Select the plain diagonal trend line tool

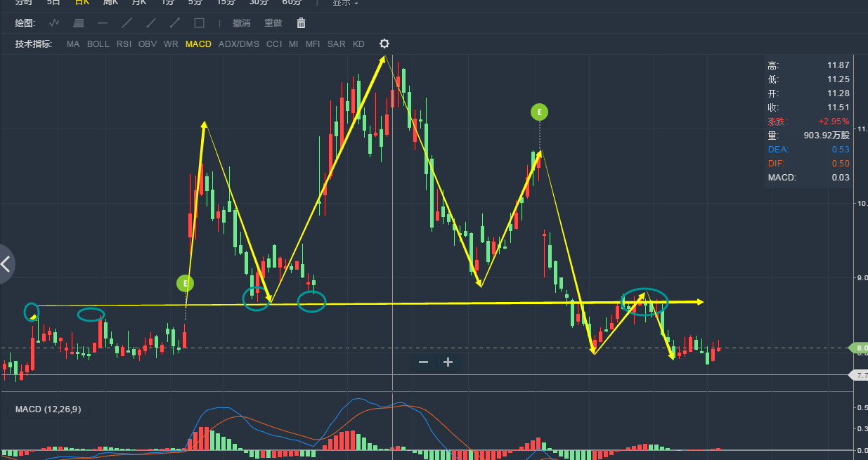(x=127, y=23)
